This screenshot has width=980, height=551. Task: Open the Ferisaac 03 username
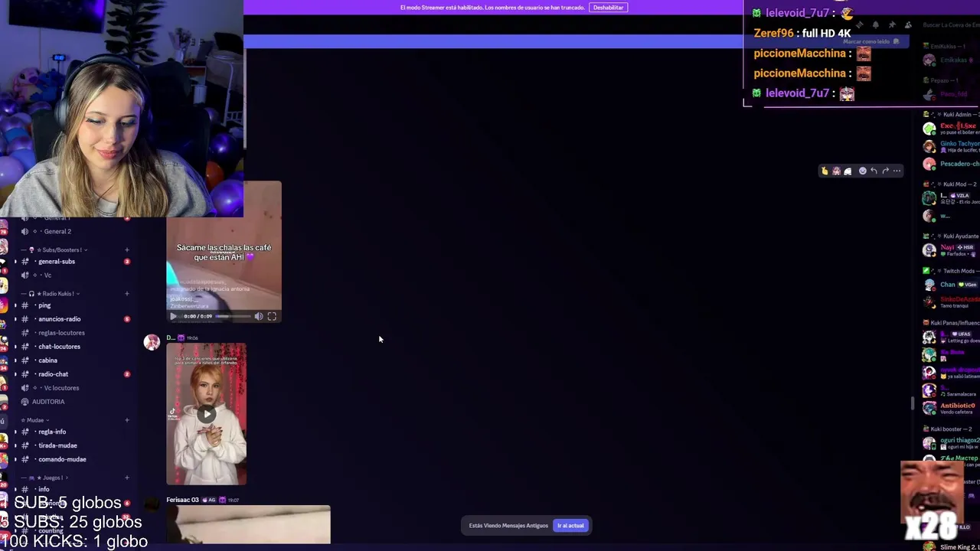(183, 500)
